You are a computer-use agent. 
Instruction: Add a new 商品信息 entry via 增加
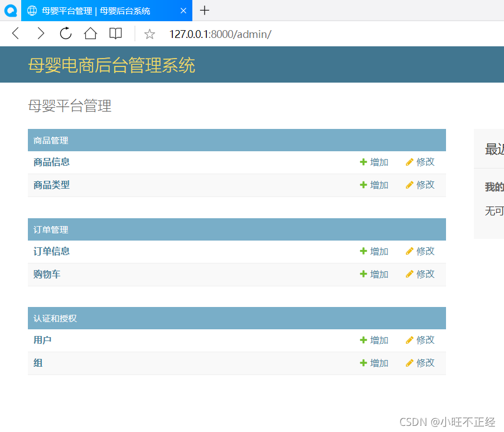pyautogui.click(x=374, y=162)
